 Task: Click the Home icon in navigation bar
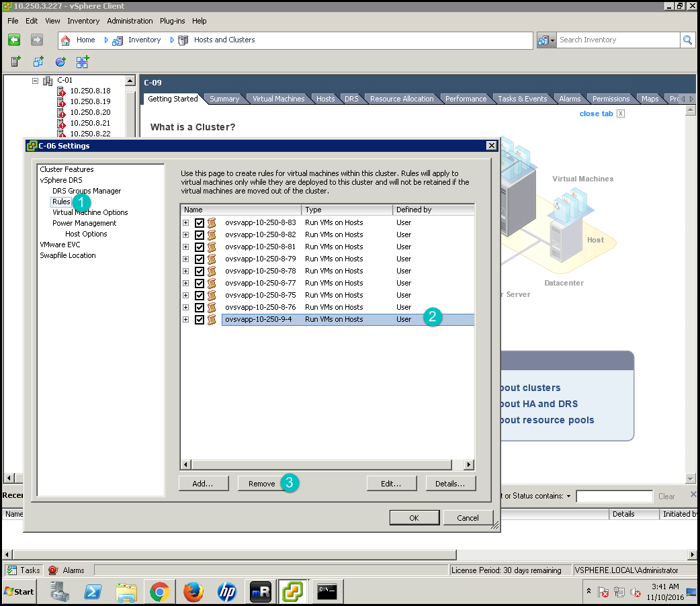(x=66, y=40)
